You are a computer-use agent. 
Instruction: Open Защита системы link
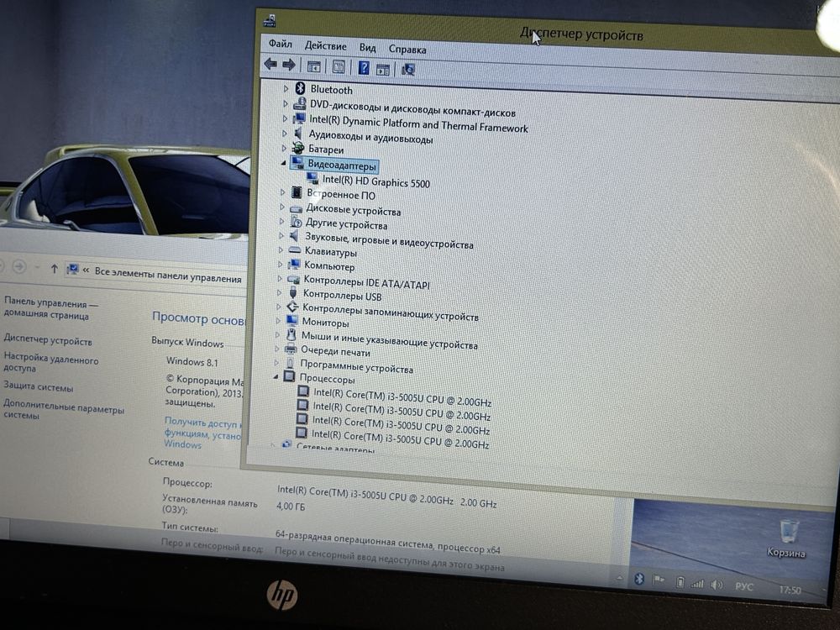tap(38, 386)
